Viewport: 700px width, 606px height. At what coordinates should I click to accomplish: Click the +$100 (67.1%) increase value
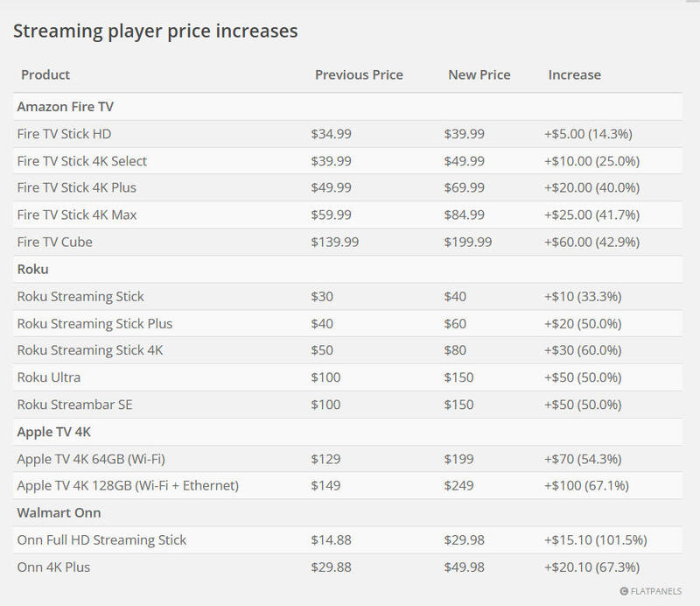point(586,486)
